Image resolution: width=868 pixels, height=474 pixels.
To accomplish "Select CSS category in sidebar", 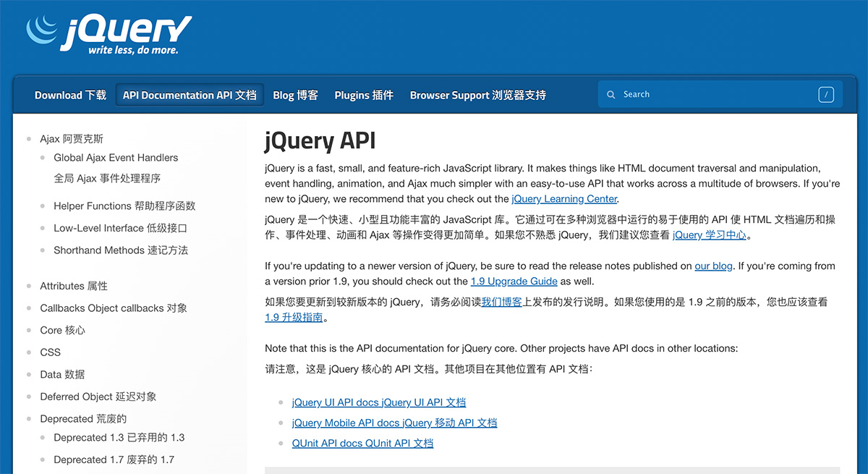I will 51,352.
